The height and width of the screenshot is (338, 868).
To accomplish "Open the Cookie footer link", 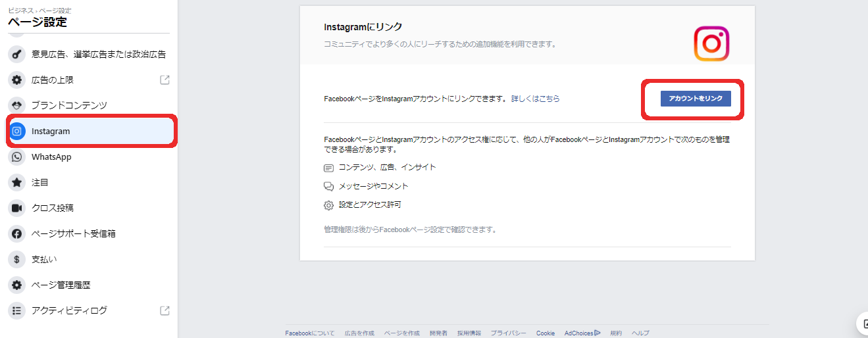I will click(x=546, y=333).
